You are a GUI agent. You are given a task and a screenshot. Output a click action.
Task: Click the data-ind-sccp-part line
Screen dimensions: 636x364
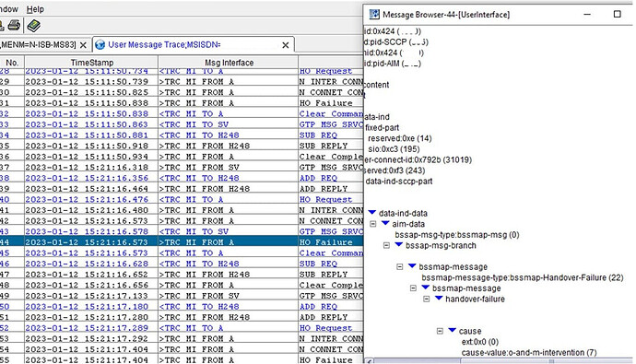(x=399, y=182)
